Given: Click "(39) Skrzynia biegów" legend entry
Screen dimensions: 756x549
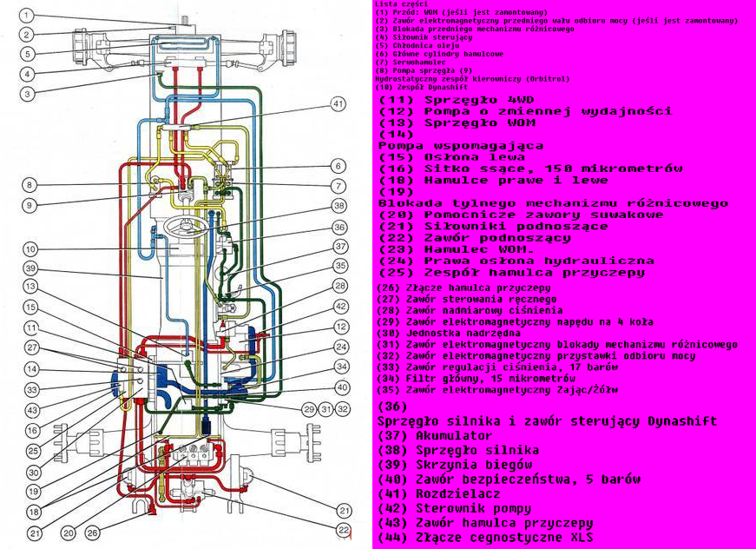Looking at the screenshot, I should click(455, 465).
